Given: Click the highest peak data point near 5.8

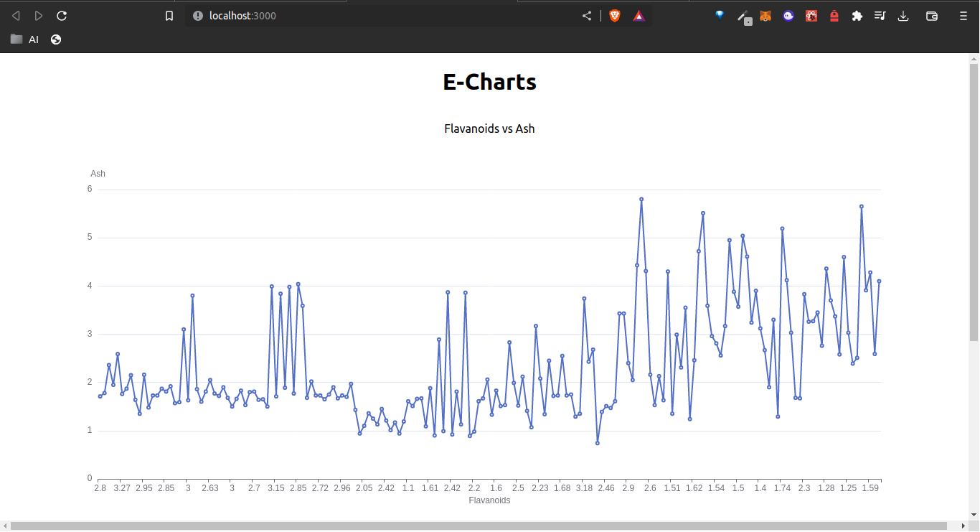Looking at the screenshot, I should tap(641, 199).
